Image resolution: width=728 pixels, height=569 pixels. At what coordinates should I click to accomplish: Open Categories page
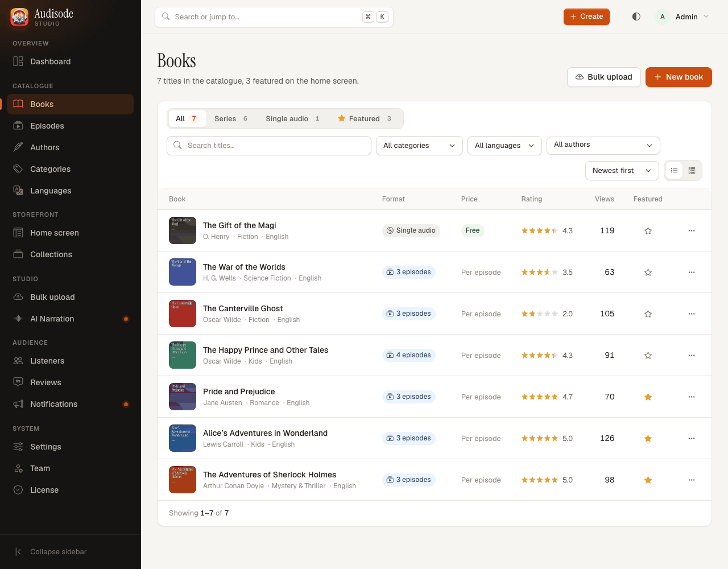click(x=71, y=169)
